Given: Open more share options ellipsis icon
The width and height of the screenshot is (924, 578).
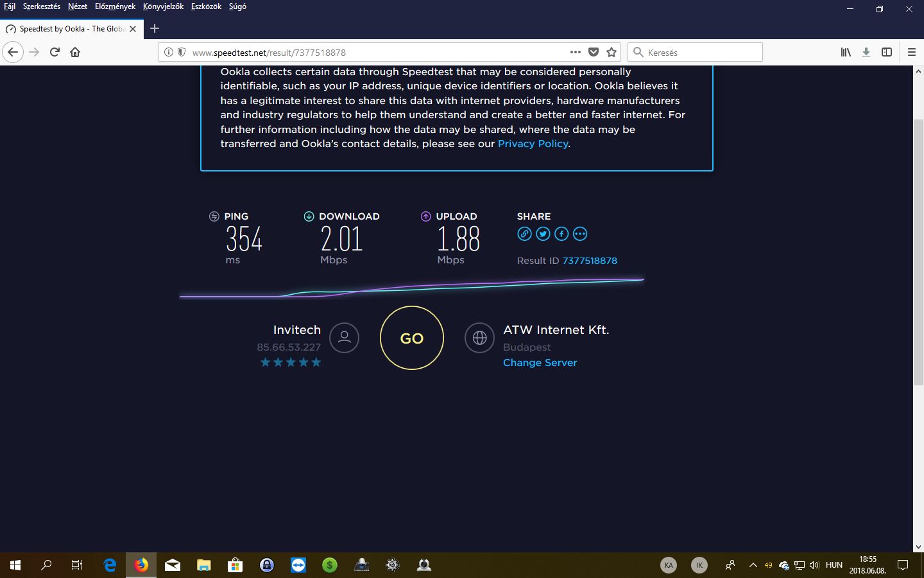Looking at the screenshot, I should tap(580, 234).
